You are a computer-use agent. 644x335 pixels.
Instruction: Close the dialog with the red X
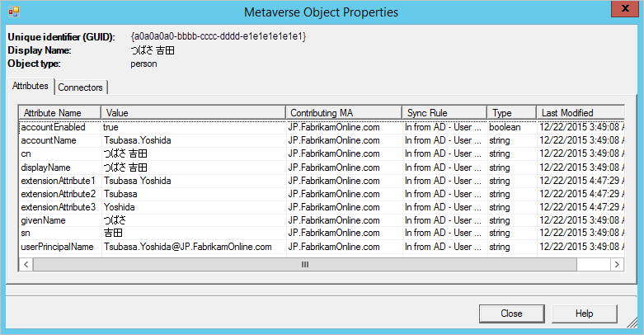625,8
